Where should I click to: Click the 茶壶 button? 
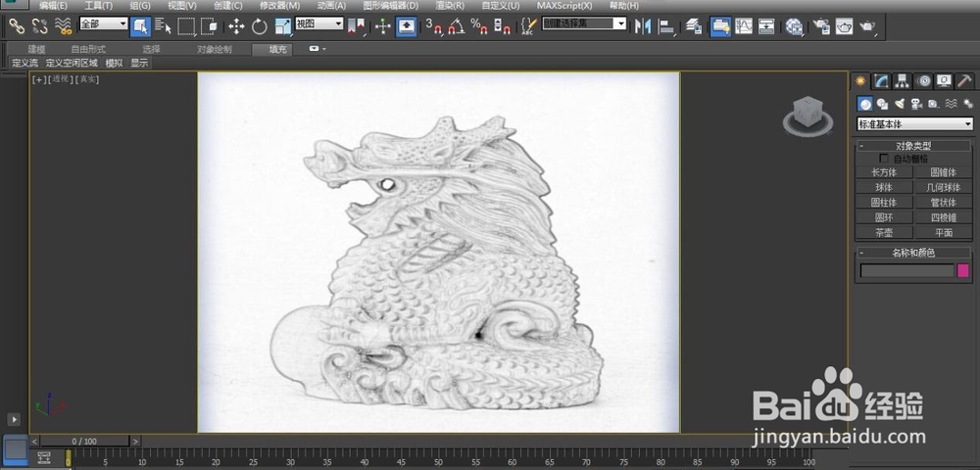(x=884, y=233)
